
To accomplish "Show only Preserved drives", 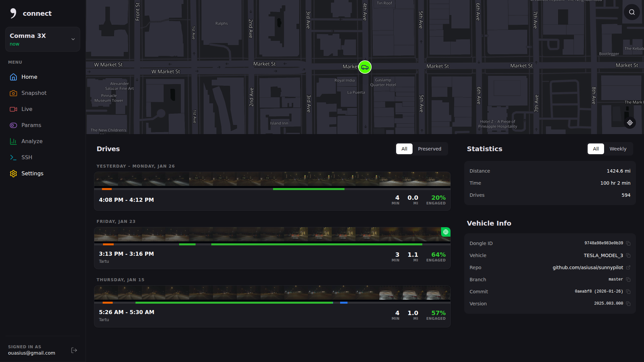I will click(429, 149).
